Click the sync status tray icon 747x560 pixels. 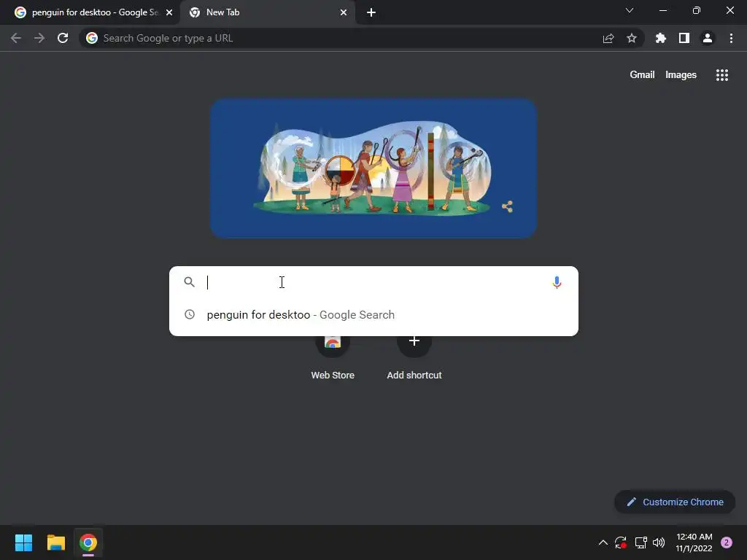pos(620,542)
